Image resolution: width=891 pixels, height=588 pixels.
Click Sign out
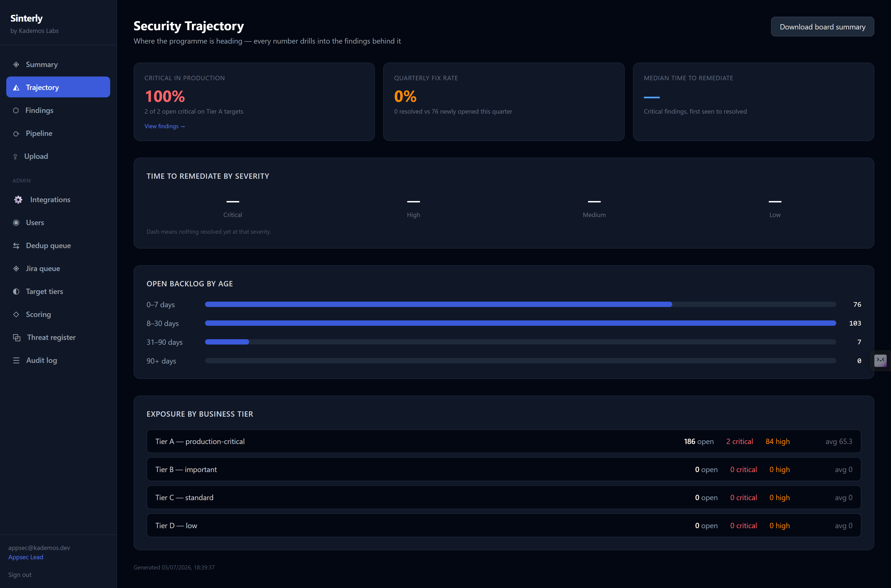[x=20, y=575]
